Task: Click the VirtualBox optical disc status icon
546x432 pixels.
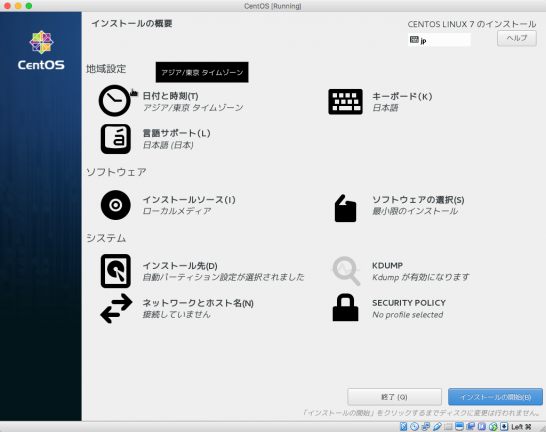Action: (x=414, y=426)
